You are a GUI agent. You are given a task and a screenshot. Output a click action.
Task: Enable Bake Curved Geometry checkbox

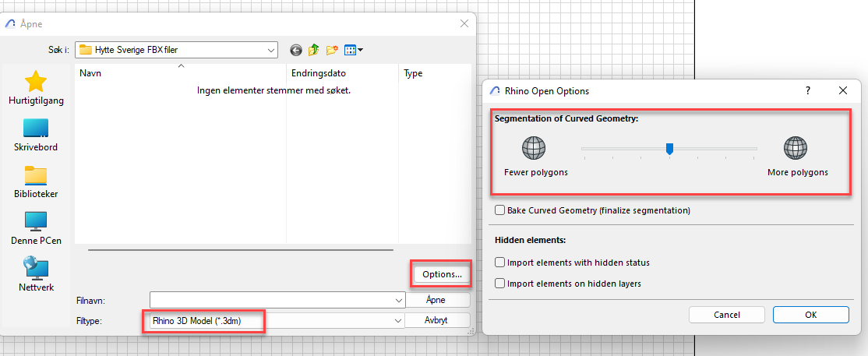point(500,210)
